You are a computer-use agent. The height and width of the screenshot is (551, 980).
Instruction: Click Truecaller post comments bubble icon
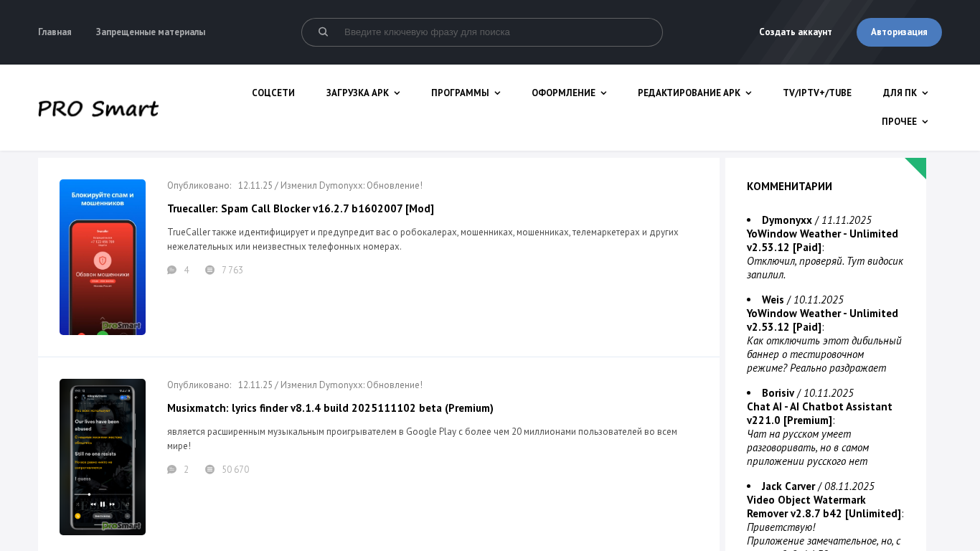(171, 270)
